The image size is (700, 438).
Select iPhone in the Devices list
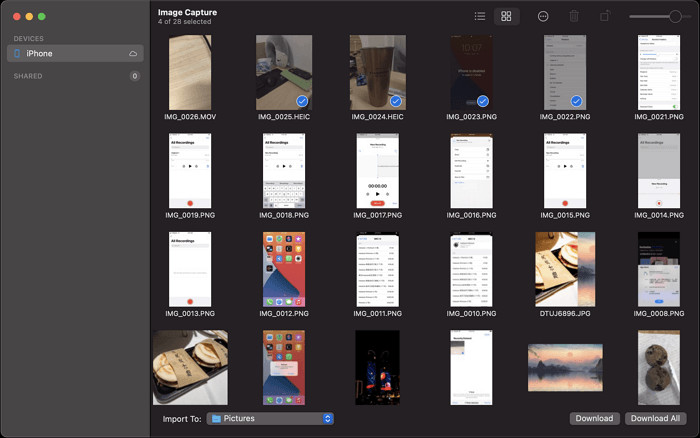click(x=40, y=53)
